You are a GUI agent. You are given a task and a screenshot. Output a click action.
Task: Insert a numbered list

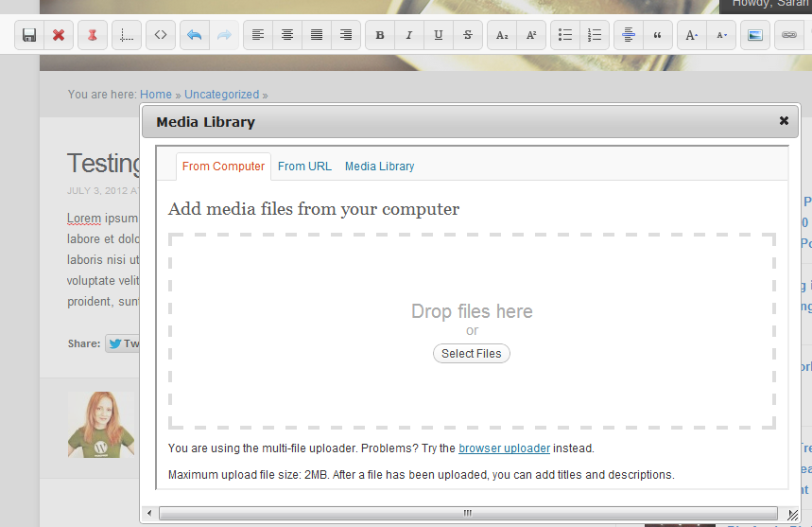point(595,35)
